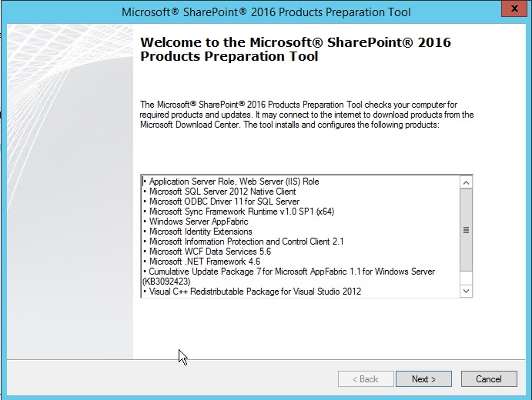
Task: Click the introductory paragraph about required products
Action: pyautogui.click(x=306, y=115)
